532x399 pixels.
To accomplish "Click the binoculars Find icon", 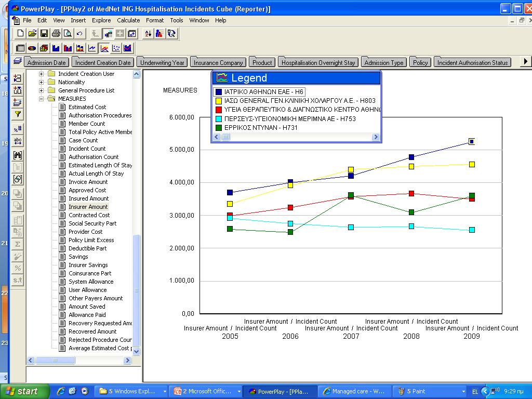I will (x=18, y=155).
